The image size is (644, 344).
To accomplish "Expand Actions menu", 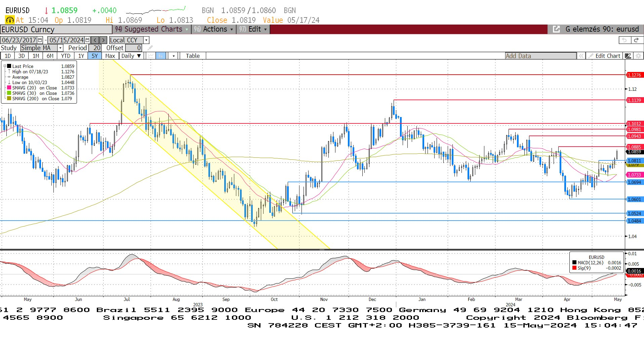I will click(213, 29).
